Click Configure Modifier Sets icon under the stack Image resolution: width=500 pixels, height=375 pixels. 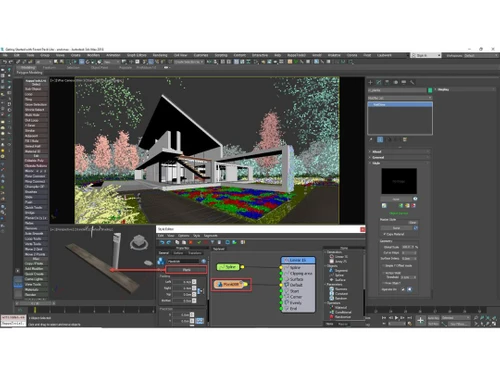405,140
